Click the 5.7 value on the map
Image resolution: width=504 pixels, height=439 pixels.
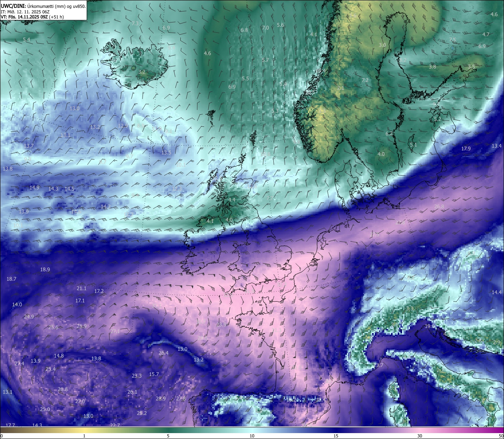click(x=265, y=60)
